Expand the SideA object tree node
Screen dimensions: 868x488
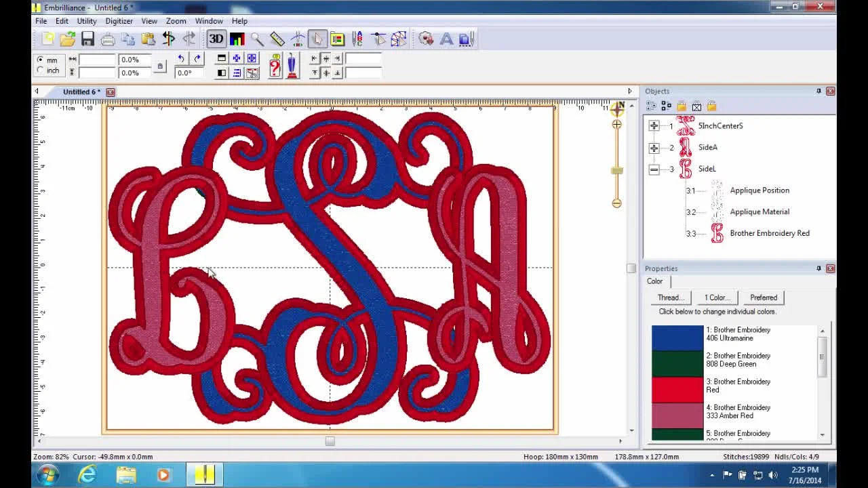(654, 148)
